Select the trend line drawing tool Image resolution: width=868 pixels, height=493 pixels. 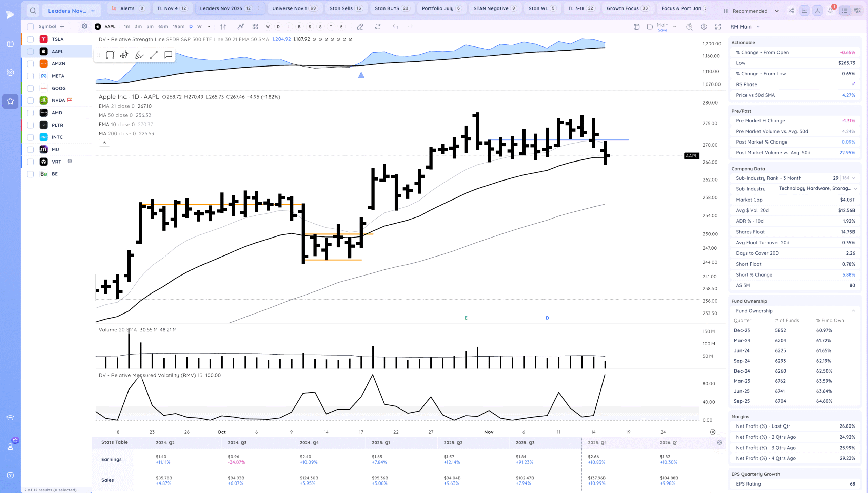pos(154,55)
